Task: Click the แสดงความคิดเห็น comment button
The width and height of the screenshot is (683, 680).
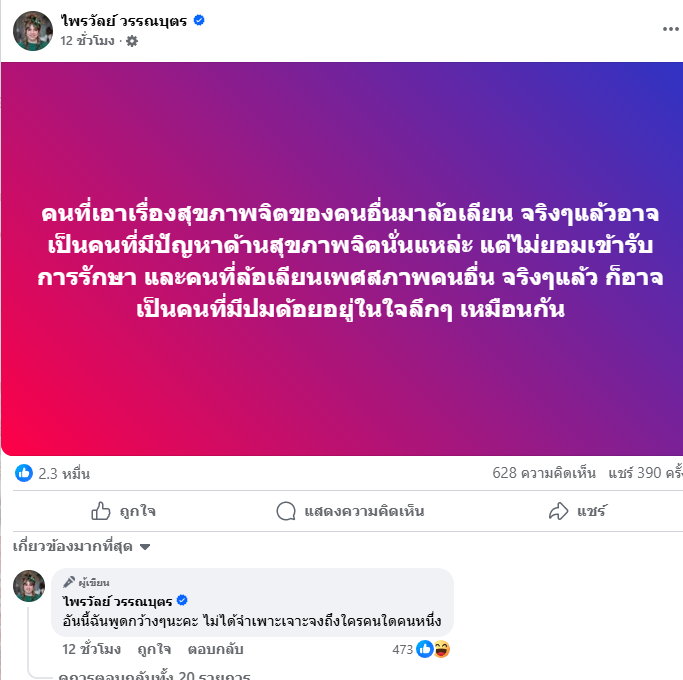Action: 350,511
